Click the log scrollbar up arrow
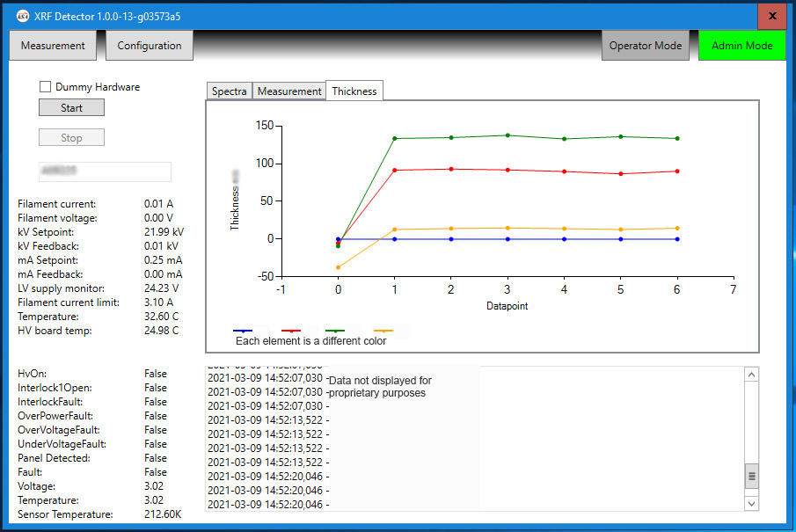 pyautogui.click(x=751, y=375)
